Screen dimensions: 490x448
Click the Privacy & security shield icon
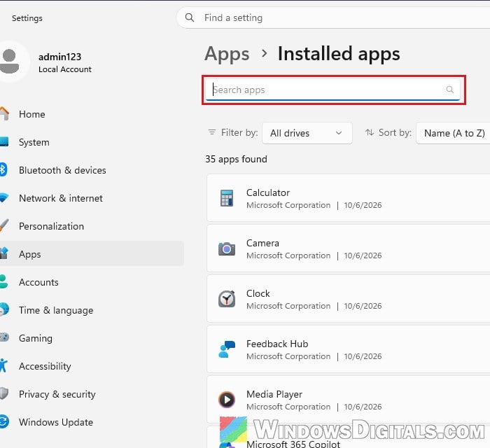point(3,393)
